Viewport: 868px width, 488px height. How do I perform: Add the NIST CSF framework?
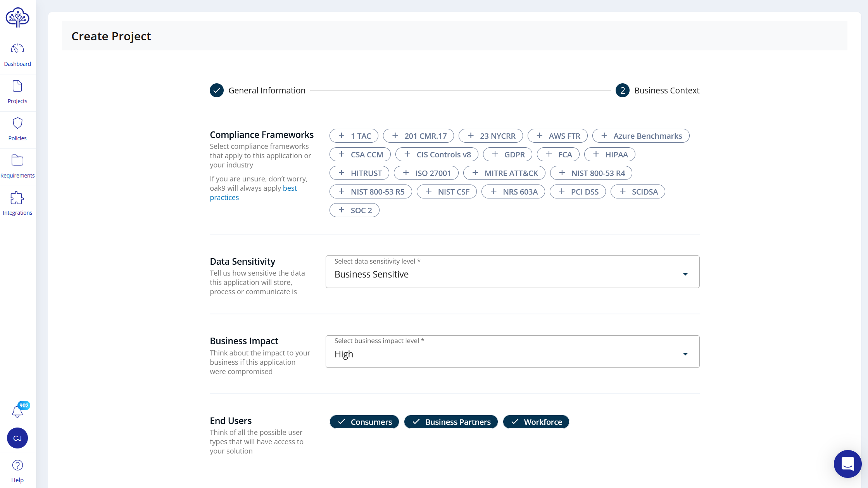[x=447, y=191]
